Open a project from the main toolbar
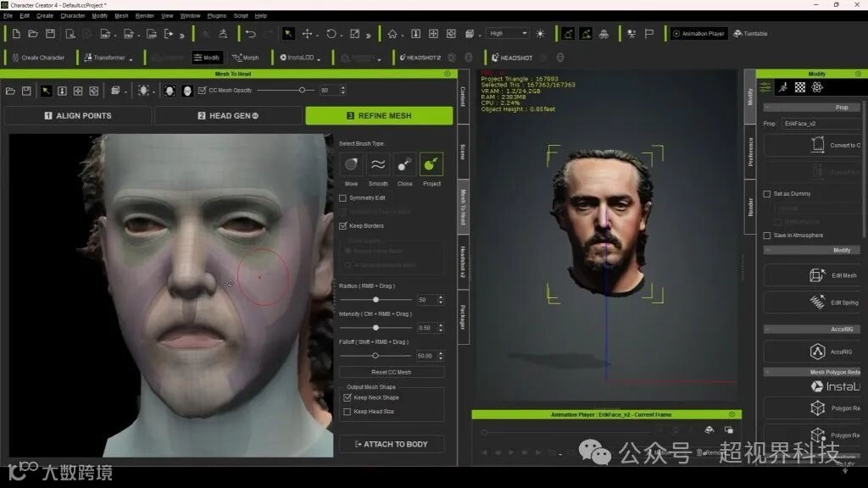Screen dimensions: 868x488 tap(33, 34)
